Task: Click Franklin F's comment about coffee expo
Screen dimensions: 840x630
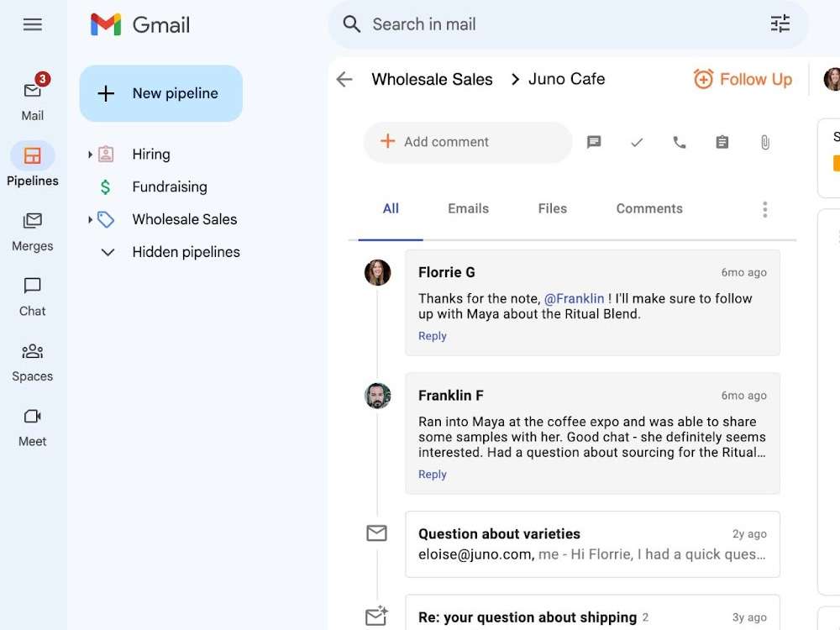Action: pos(592,437)
